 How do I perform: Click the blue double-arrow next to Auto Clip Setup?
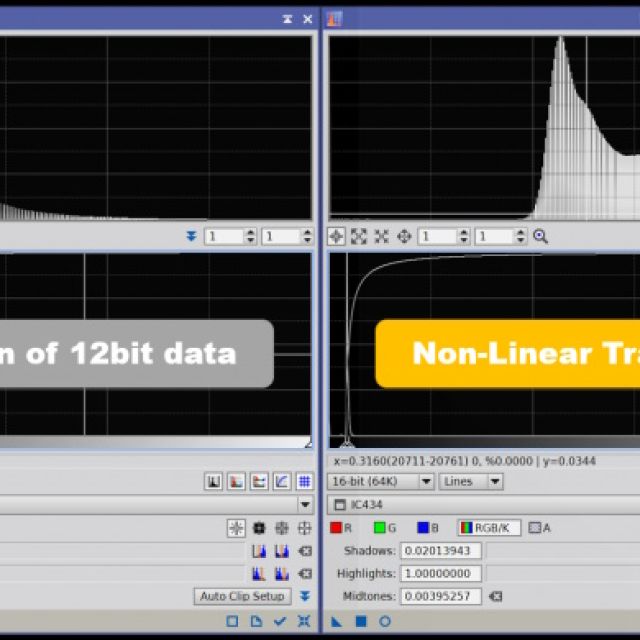pos(304,596)
